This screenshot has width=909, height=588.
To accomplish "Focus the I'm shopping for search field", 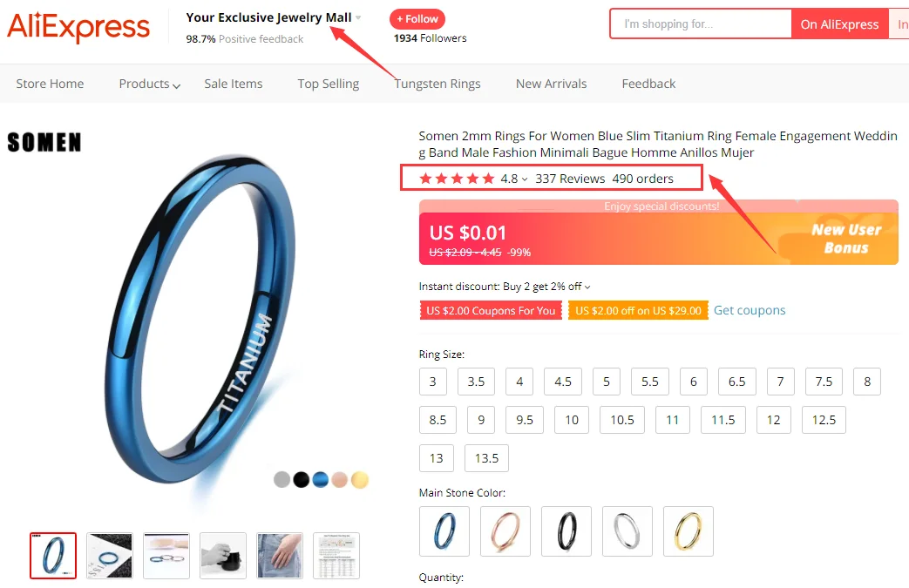I will coord(701,24).
